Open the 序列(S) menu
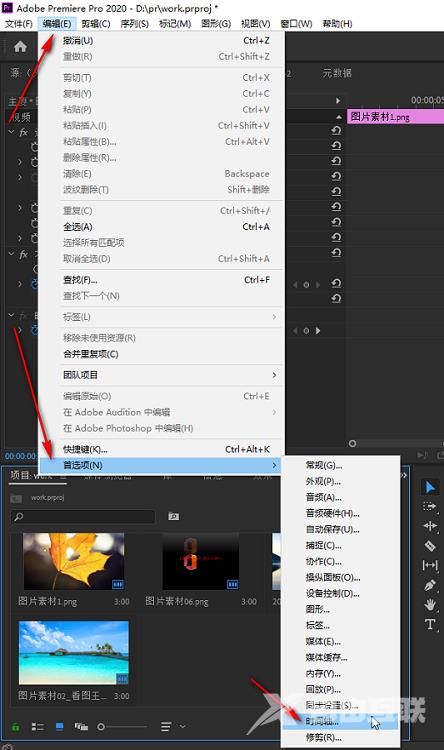This screenshot has height=750, width=444. point(134,23)
